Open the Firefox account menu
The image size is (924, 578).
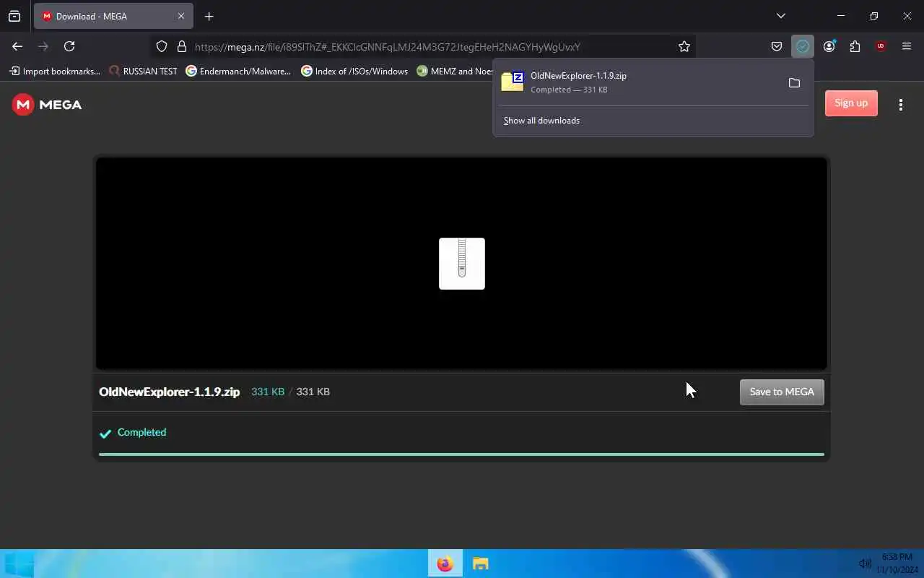(829, 46)
